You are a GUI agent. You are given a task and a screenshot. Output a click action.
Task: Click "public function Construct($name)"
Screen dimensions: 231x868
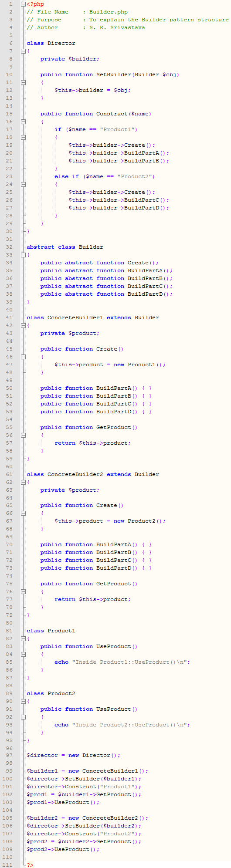point(96,114)
